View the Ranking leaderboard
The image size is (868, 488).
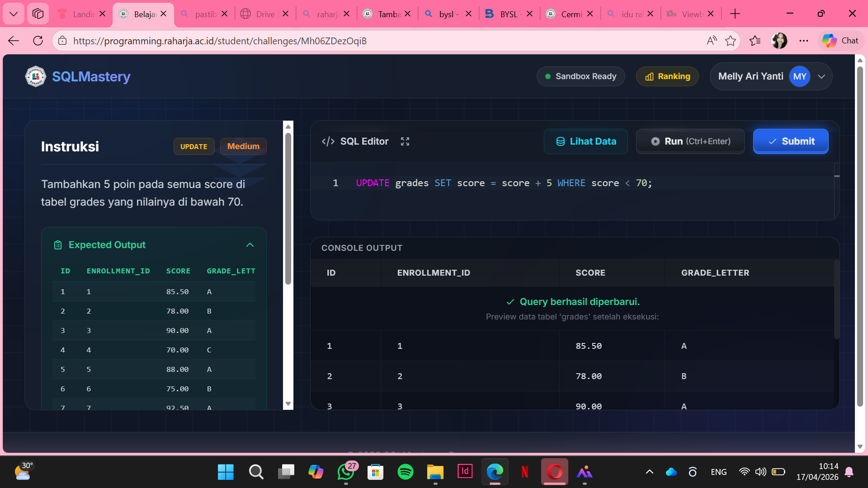tap(667, 76)
